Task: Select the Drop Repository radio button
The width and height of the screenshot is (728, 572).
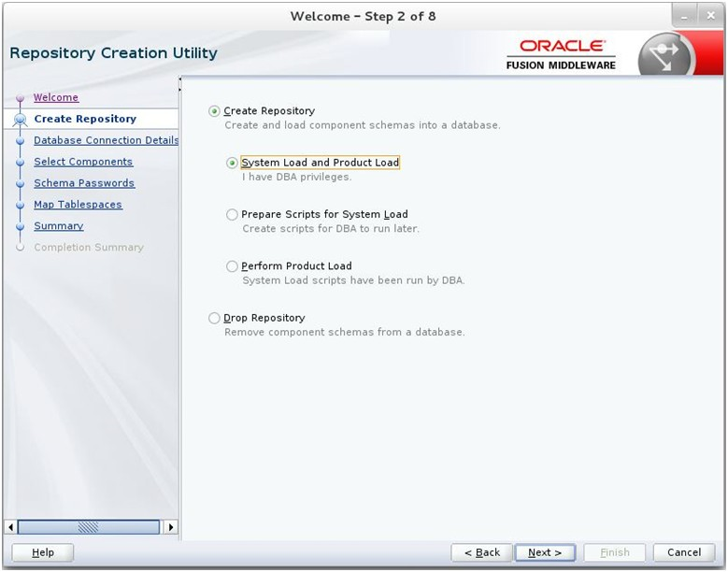Action: tap(214, 318)
